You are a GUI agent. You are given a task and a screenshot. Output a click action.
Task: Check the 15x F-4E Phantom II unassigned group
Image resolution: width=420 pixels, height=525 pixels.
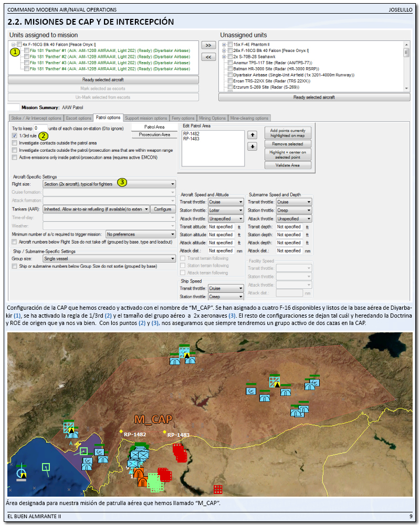pyautogui.click(x=230, y=45)
